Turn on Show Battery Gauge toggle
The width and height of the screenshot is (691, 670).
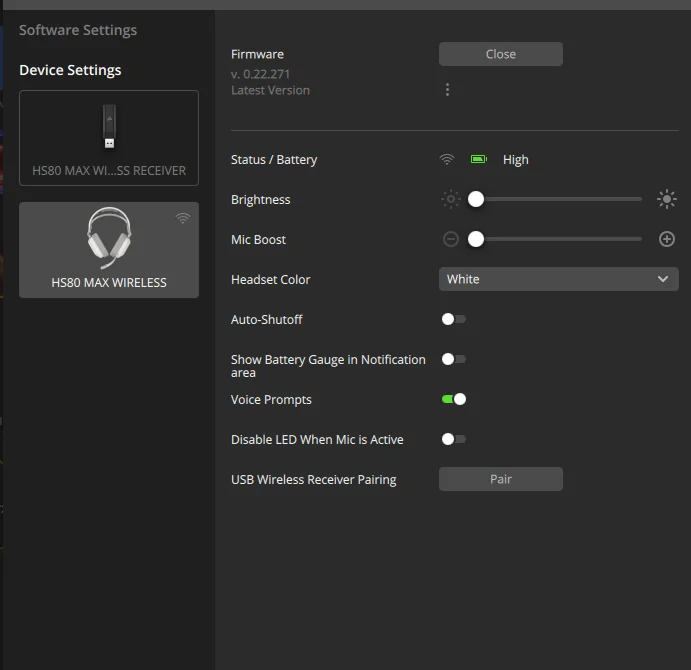click(x=453, y=359)
